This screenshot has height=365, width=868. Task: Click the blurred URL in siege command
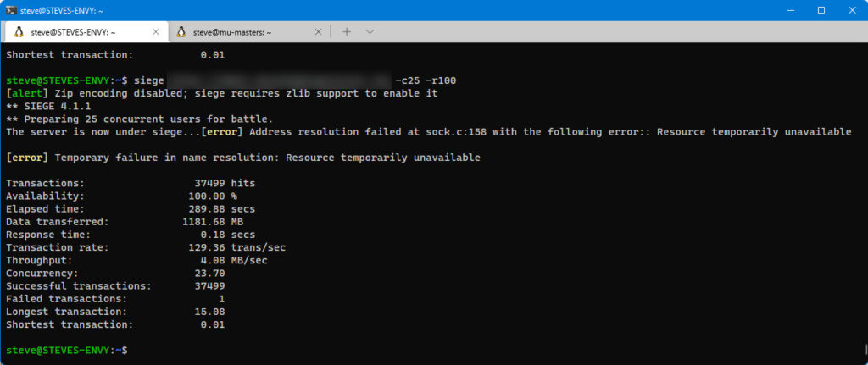coord(279,80)
